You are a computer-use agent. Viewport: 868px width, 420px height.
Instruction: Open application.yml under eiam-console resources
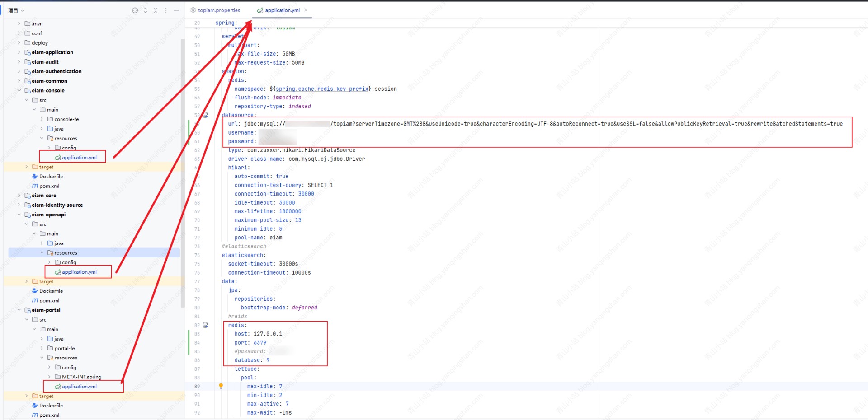[79, 158]
